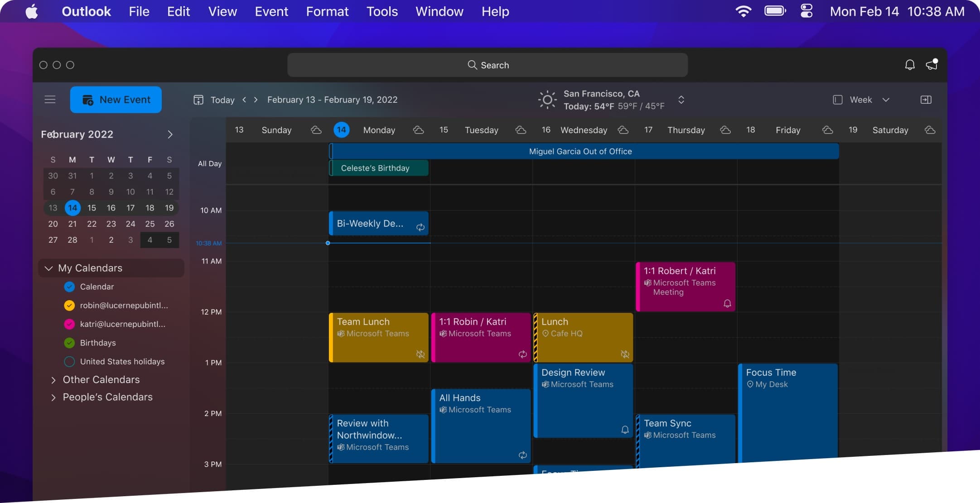Open the Apple menu
The height and width of the screenshot is (503, 980).
click(x=31, y=12)
